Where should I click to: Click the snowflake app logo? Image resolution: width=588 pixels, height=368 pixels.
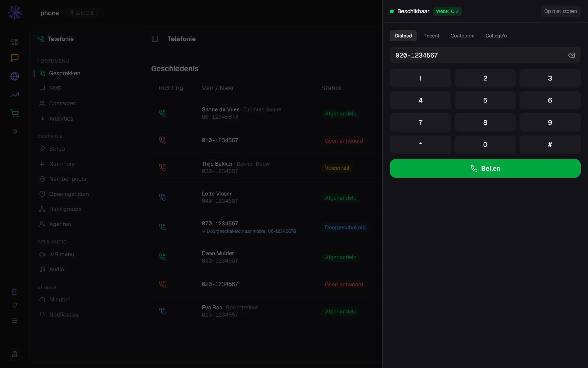(15, 13)
